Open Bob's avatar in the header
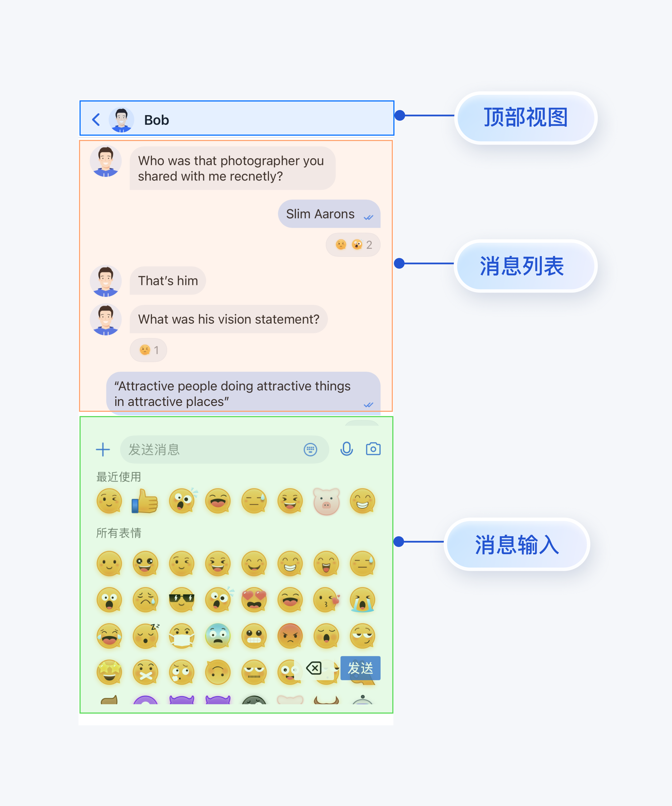The image size is (672, 806). coord(121,120)
